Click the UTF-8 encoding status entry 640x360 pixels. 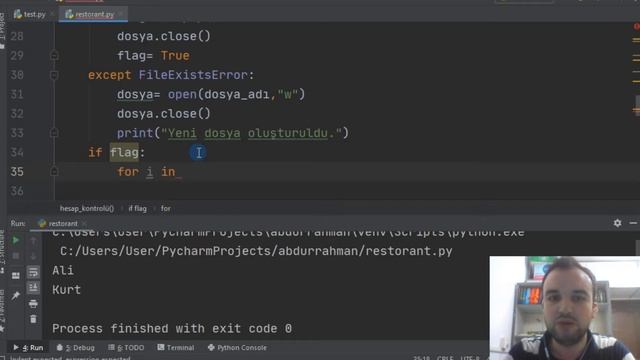(x=470, y=358)
